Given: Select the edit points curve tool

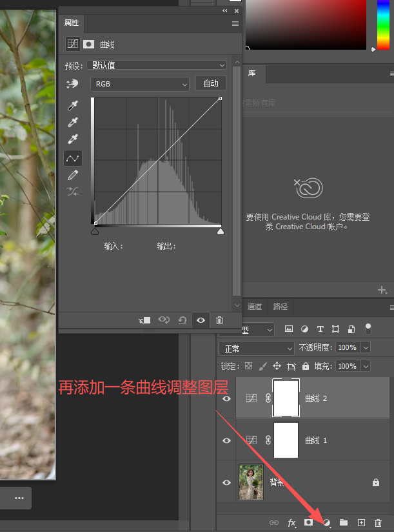Looking at the screenshot, I should (73, 158).
